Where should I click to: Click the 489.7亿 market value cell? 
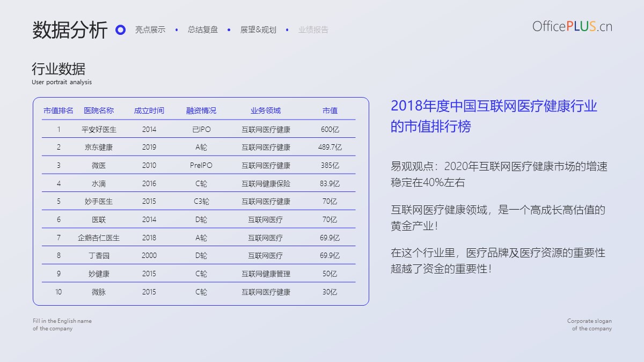pos(330,147)
